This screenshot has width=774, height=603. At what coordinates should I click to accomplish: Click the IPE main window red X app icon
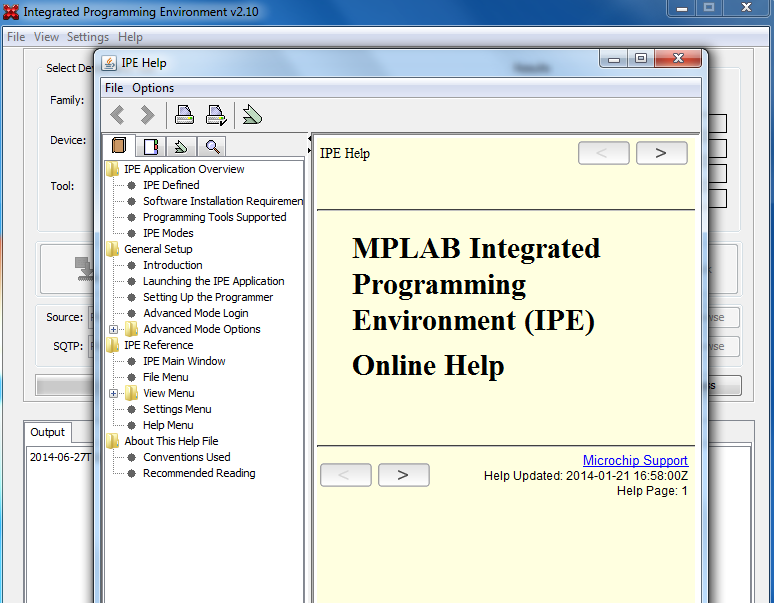pos(11,12)
